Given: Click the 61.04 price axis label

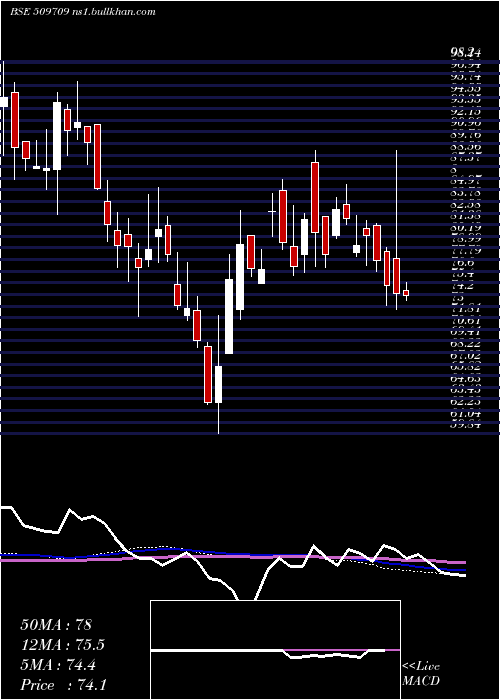Looking at the screenshot, I should coord(465,414).
